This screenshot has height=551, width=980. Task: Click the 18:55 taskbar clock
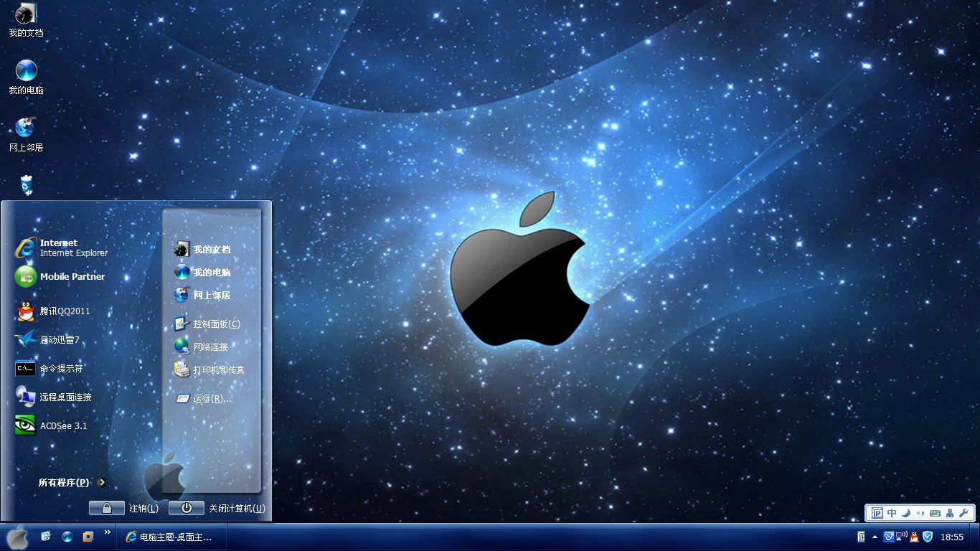(952, 537)
